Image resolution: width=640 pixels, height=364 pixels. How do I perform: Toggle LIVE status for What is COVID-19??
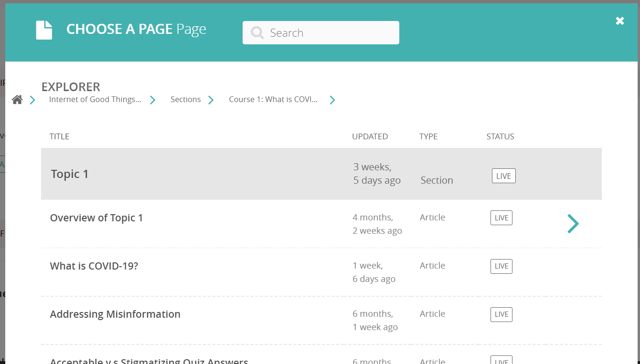pyautogui.click(x=501, y=266)
